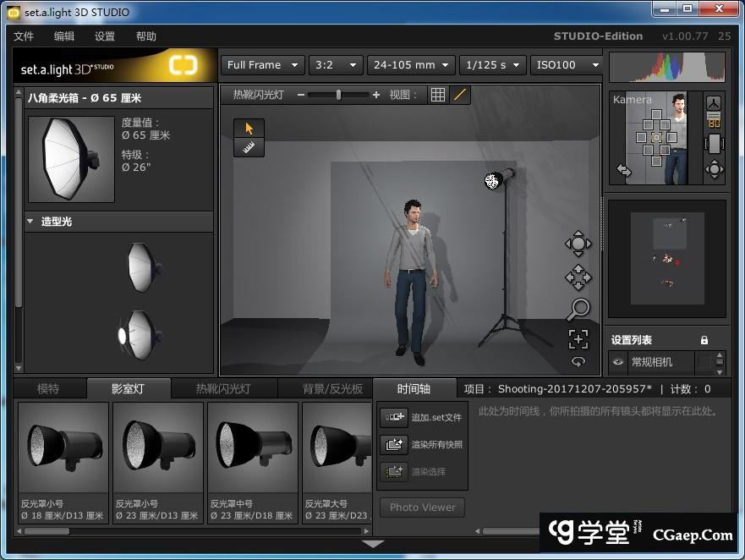The height and width of the screenshot is (560, 745).
Task: Select the ruler measuring tool
Action: click(249, 148)
